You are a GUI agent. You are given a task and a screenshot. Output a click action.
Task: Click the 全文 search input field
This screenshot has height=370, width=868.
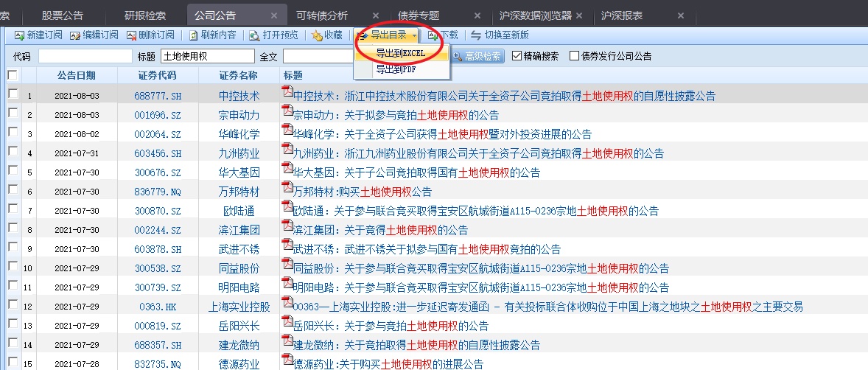318,56
